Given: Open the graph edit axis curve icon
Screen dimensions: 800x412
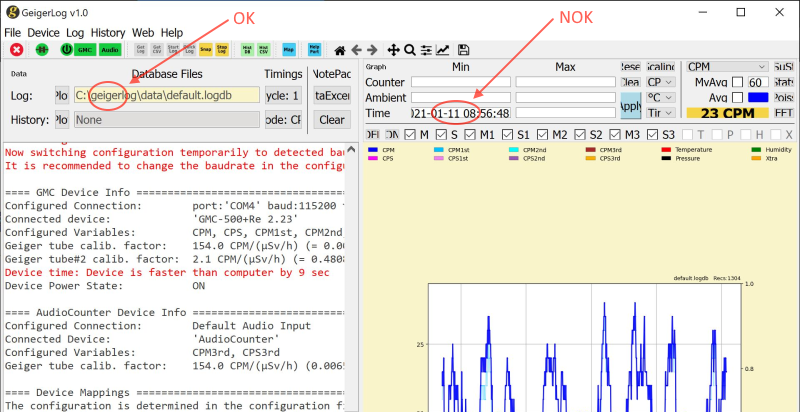Looking at the screenshot, I should pos(443,50).
